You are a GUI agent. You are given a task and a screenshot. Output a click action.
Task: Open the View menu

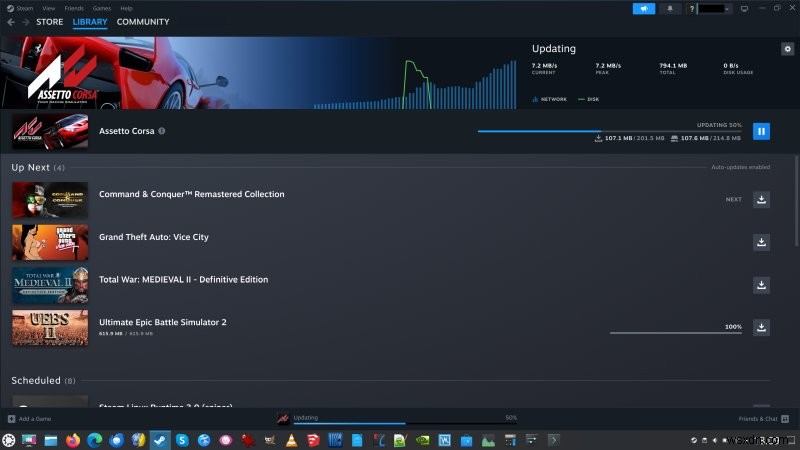pos(48,8)
